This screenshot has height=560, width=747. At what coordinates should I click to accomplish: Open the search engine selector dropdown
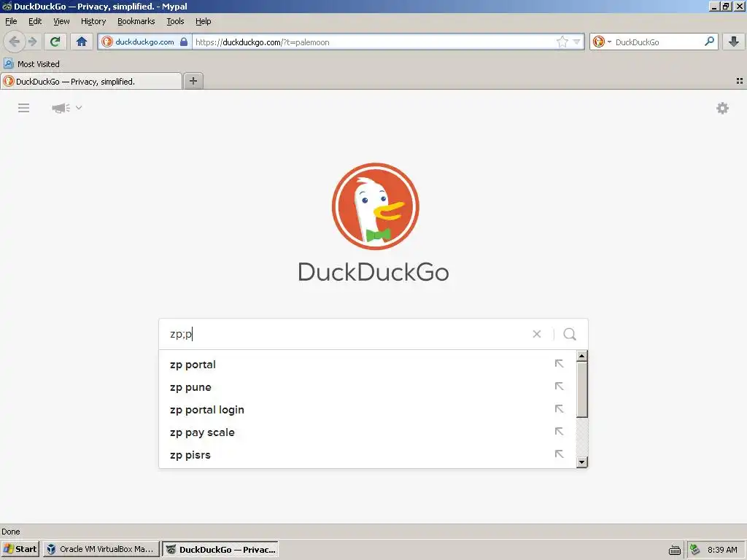point(601,42)
